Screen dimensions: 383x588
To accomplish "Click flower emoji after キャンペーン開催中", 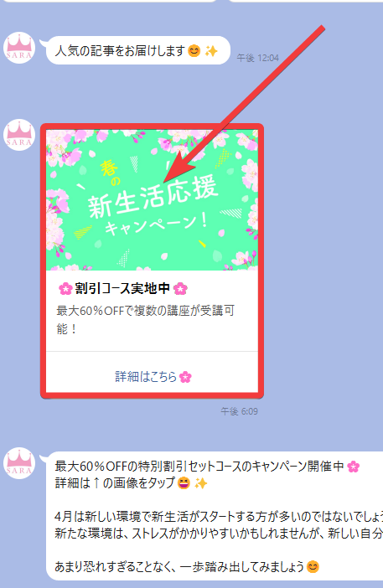I will point(353,467).
